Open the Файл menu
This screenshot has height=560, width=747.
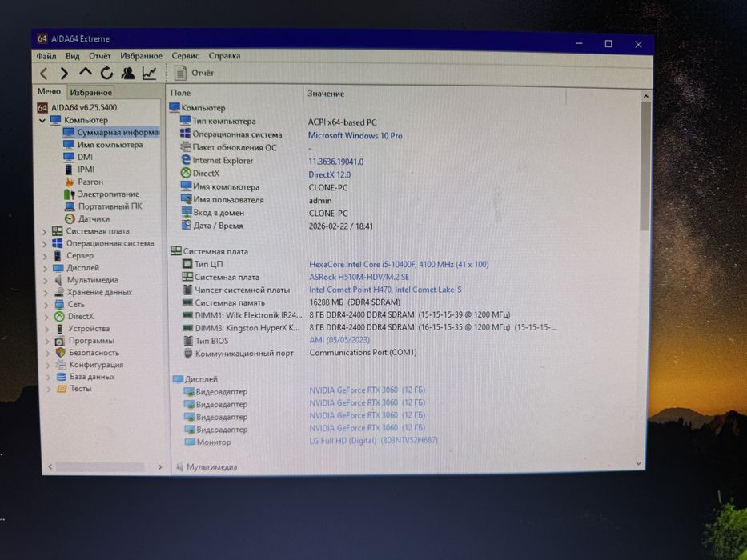(46, 56)
